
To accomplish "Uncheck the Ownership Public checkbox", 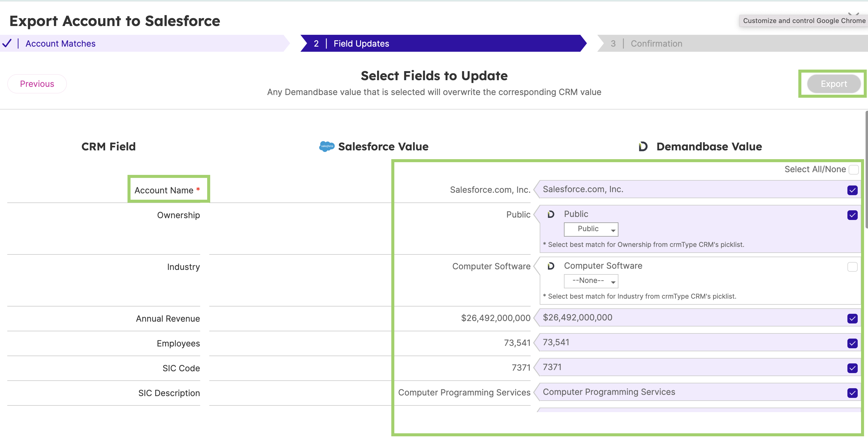I will click(852, 215).
